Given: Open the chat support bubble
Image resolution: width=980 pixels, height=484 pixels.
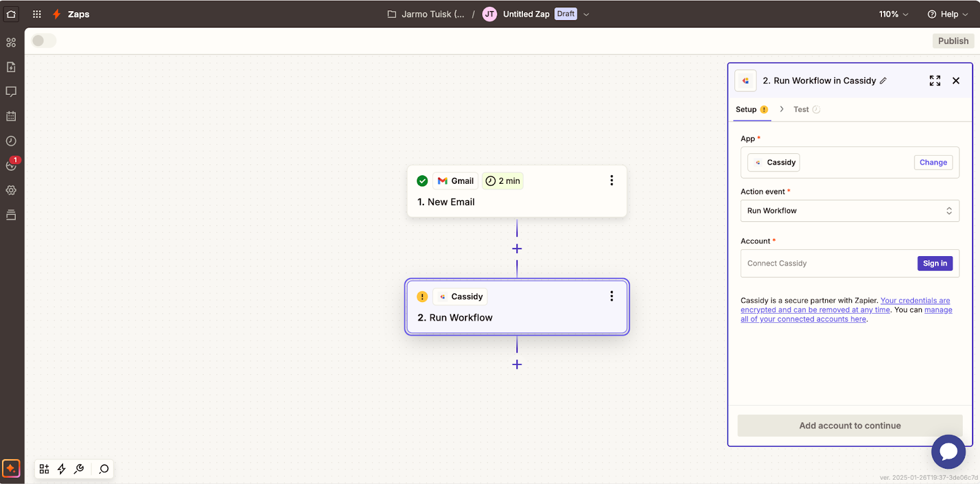Looking at the screenshot, I should 948,452.
